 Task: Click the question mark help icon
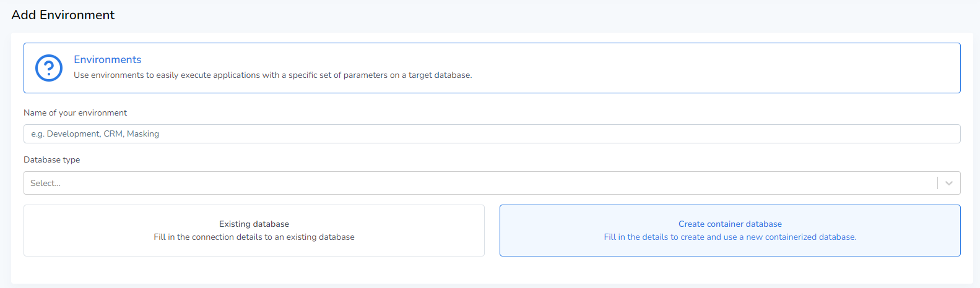click(x=49, y=68)
